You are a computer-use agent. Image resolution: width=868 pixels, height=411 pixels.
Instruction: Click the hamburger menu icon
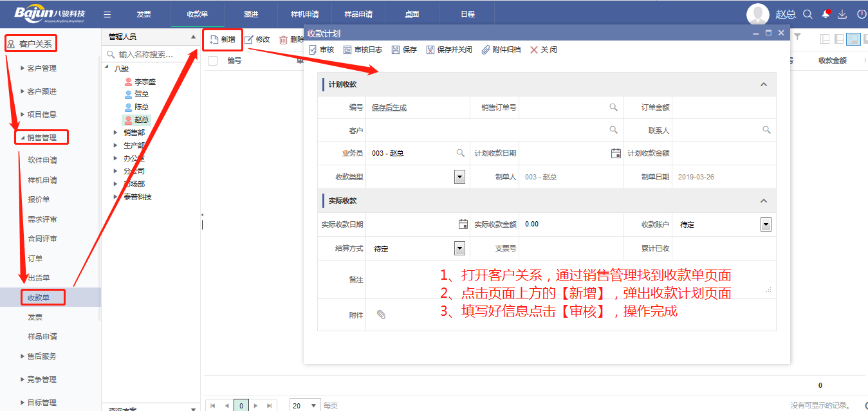(x=107, y=14)
